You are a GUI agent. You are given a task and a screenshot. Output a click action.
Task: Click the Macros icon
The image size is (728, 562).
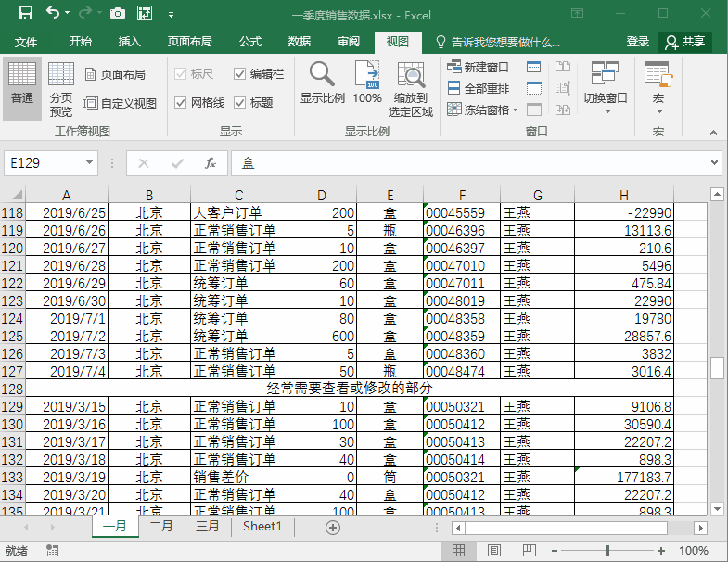click(x=658, y=82)
